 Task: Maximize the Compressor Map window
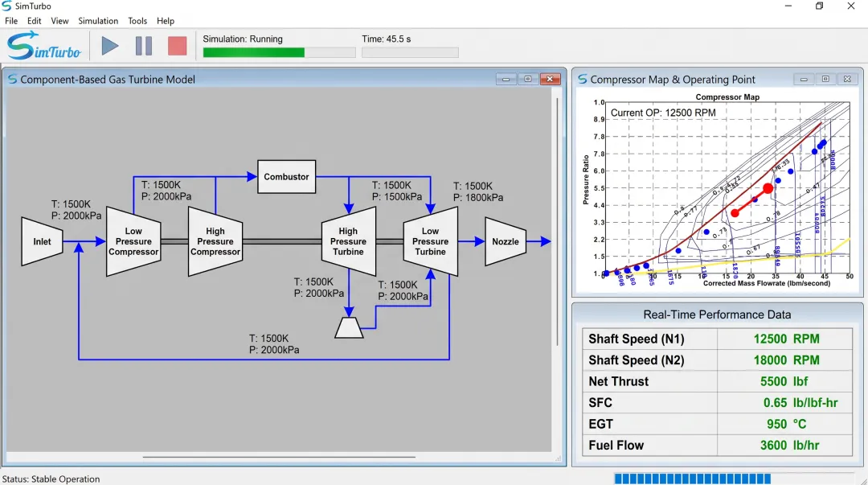click(825, 80)
